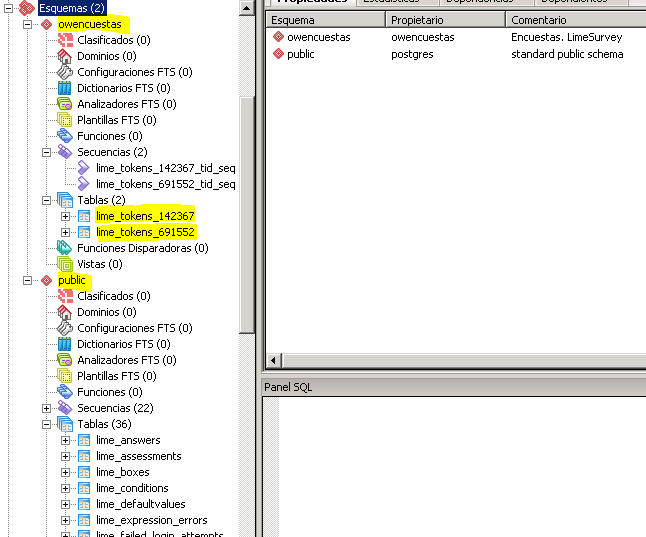
Task: Collapse the Tablas (36) node
Action: 47,424
